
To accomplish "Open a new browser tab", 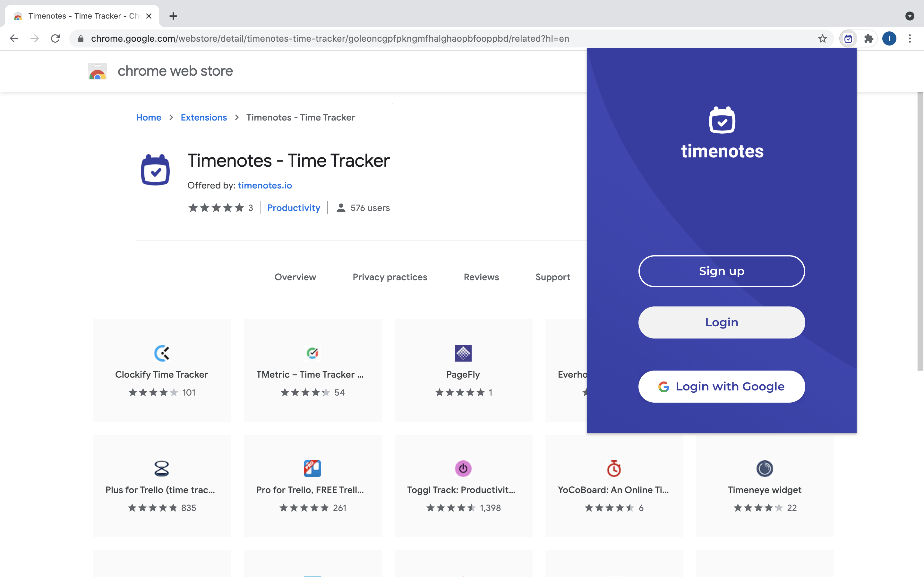I will (173, 16).
